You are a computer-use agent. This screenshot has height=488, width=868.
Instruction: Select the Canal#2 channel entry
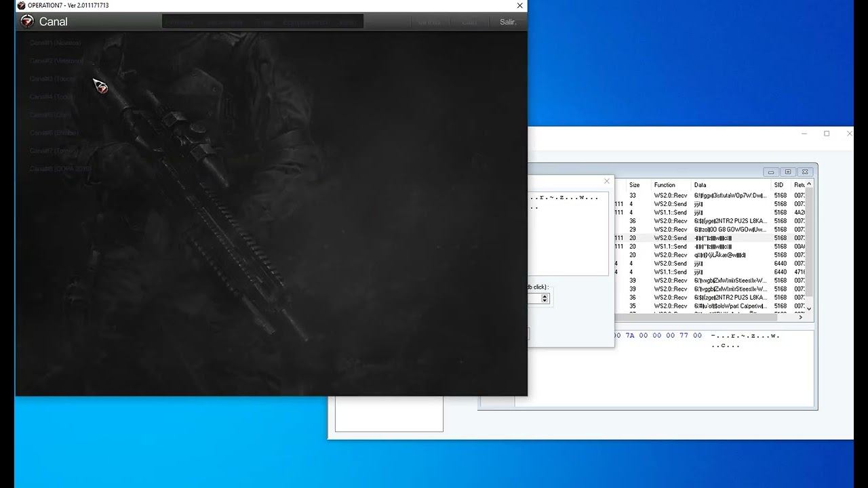(x=56, y=61)
